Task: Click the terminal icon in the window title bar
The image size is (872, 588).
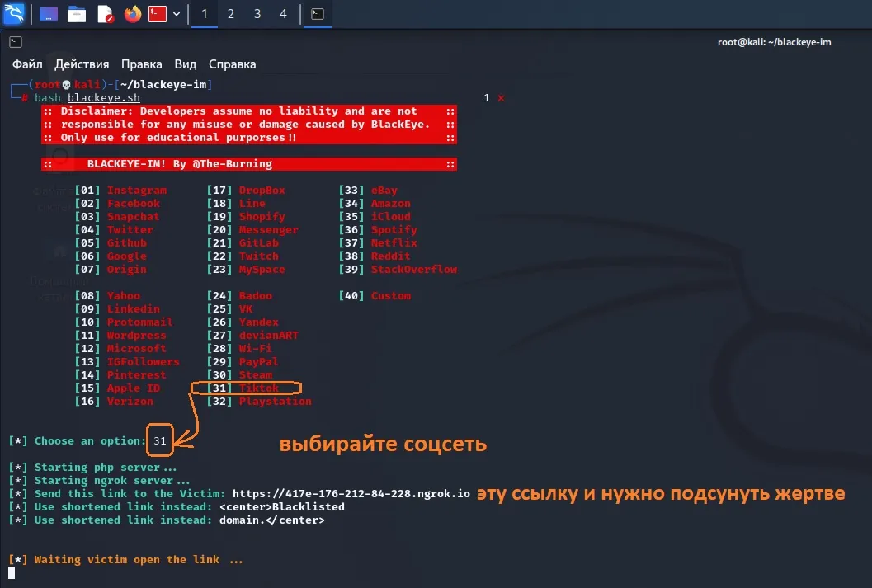Action: point(16,42)
